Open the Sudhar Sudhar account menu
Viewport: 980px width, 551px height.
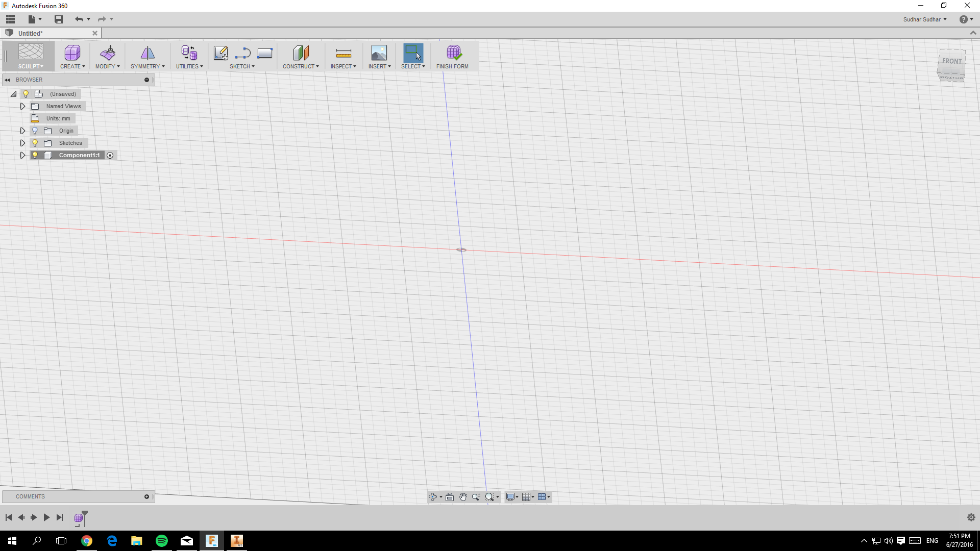(925, 19)
